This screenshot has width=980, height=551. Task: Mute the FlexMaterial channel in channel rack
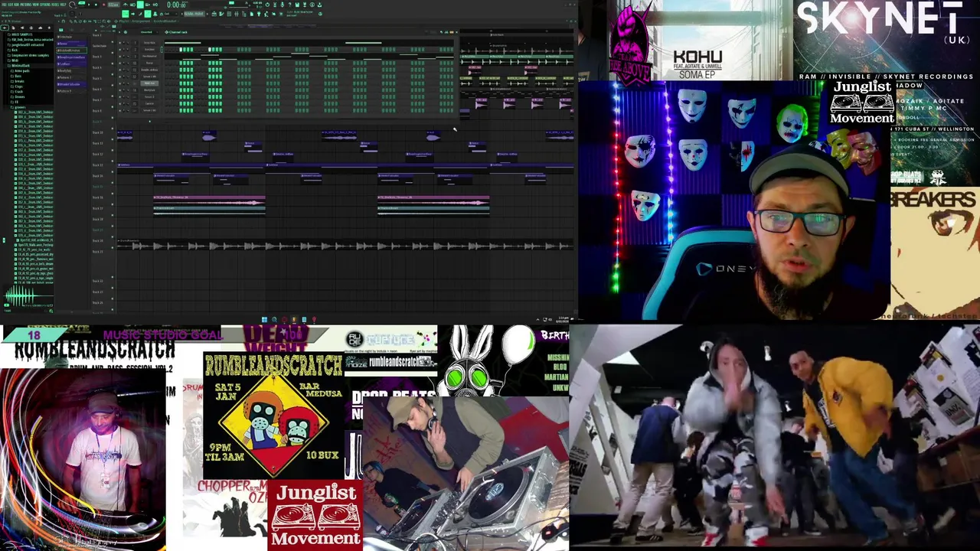pyautogui.click(x=120, y=56)
